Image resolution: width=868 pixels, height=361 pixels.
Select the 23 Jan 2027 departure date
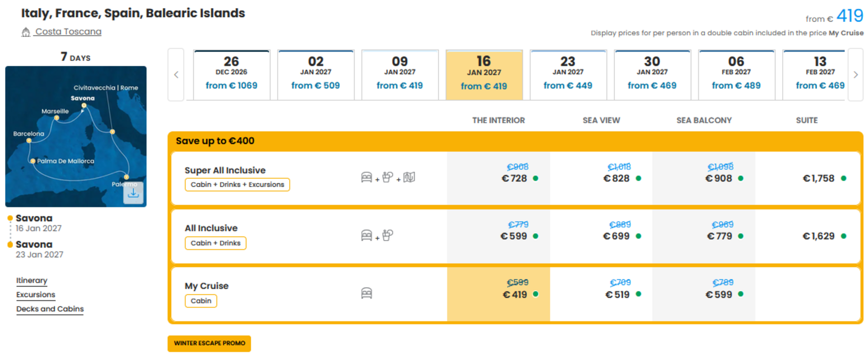[568, 75]
